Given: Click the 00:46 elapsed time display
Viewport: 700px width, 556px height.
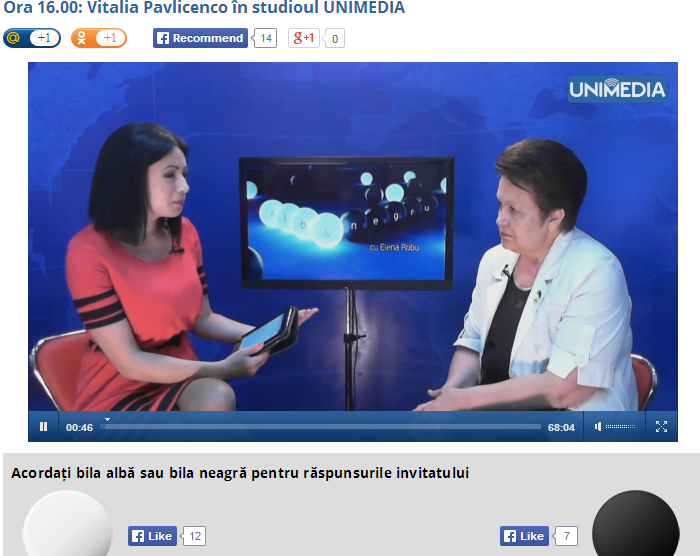Looking at the screenshot, I should [79, 427].
